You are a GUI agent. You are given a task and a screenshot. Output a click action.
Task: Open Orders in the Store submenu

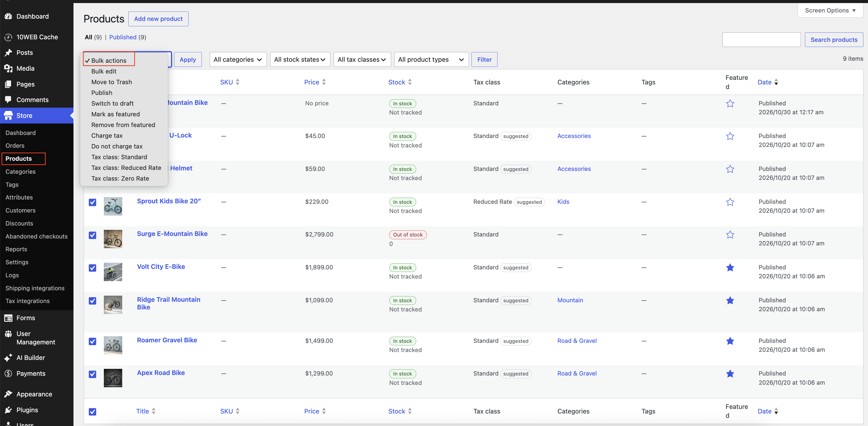point(15,145)
